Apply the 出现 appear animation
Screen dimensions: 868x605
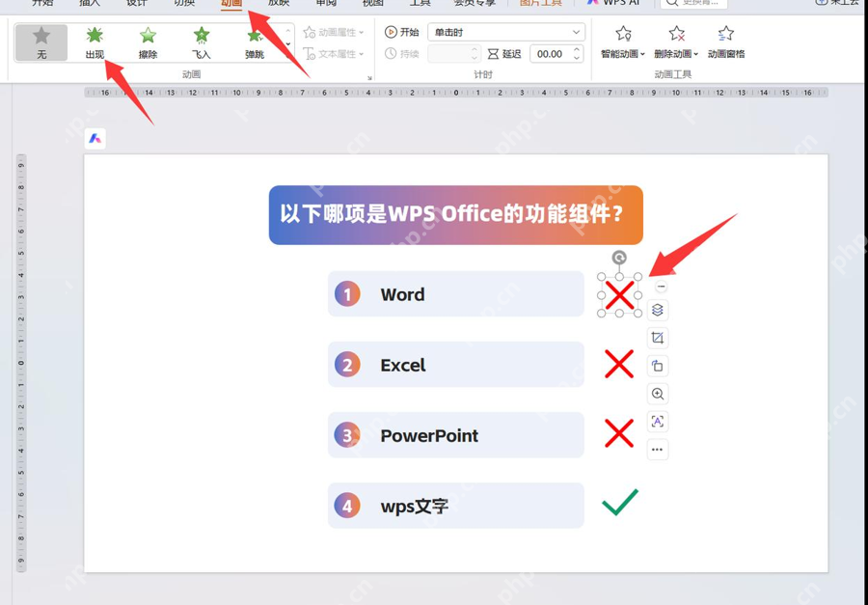click(x=95, y=42)
